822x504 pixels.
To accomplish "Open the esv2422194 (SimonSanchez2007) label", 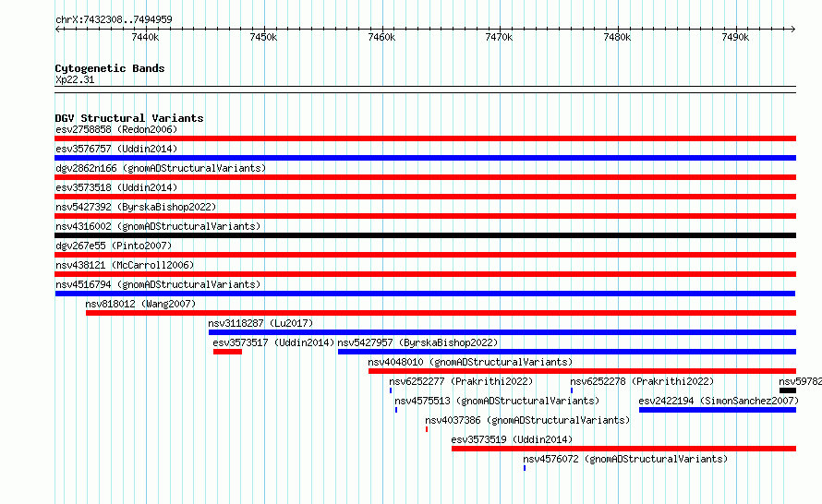I will tap(719, 401).
